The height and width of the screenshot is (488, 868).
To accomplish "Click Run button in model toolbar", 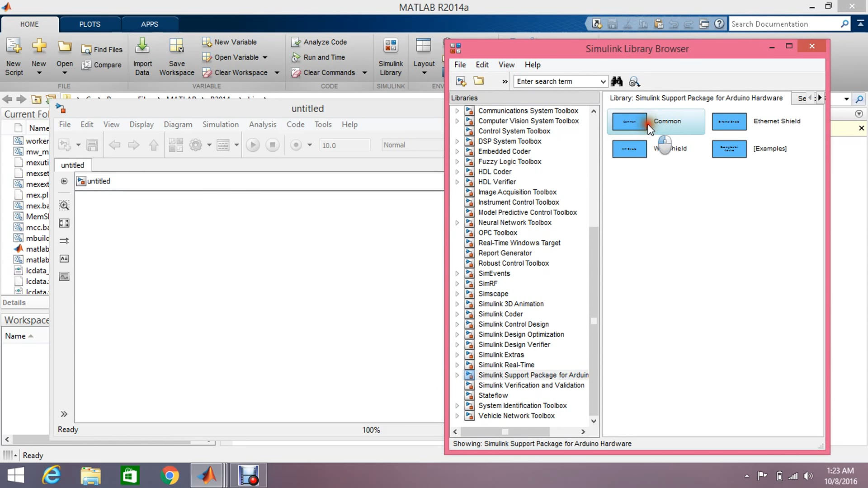I will point(253,145).
